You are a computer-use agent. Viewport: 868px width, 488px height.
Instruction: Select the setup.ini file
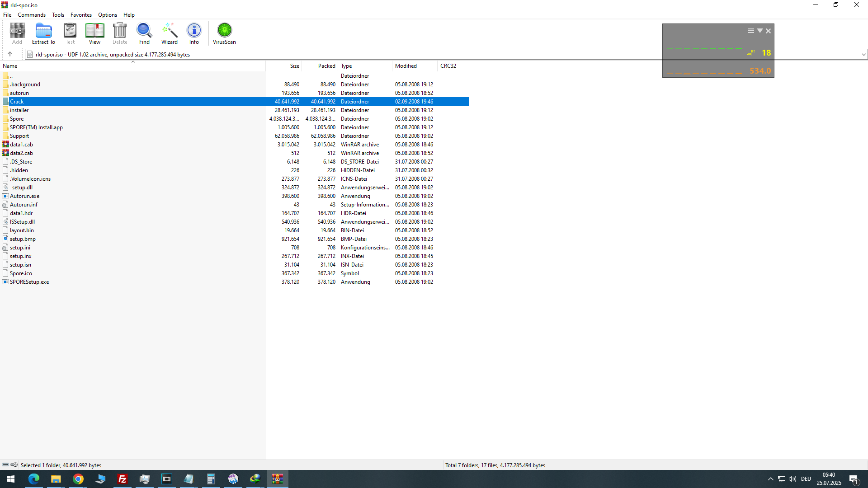point(235,247)
